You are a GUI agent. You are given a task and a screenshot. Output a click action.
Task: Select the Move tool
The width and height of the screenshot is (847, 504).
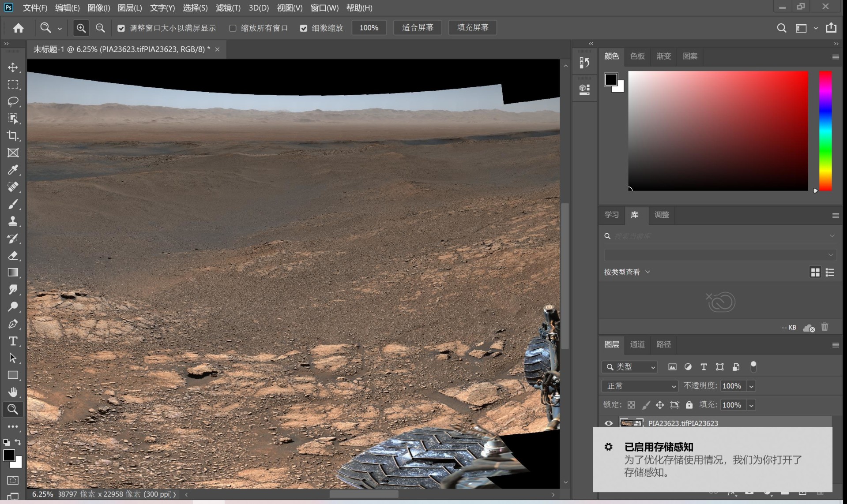point(13,67)
